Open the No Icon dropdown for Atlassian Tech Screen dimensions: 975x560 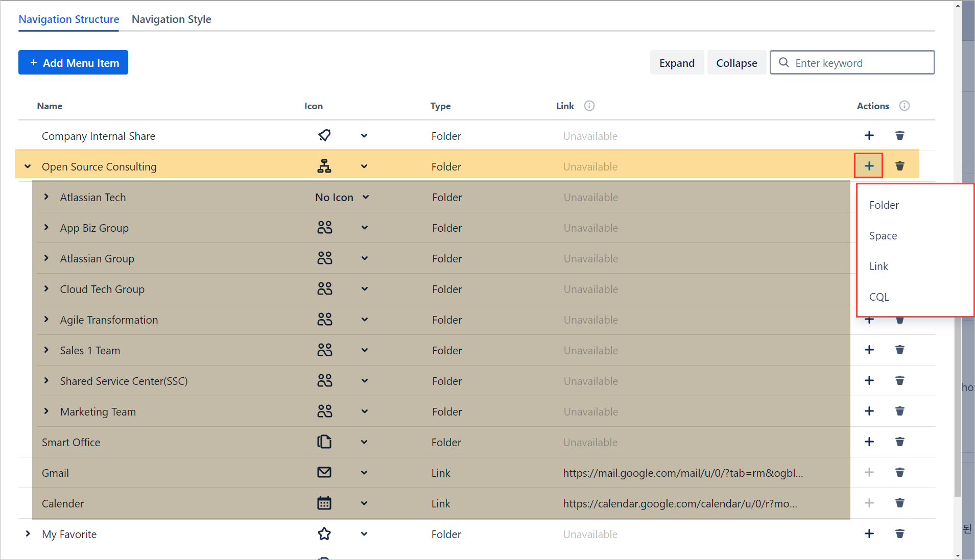342,197
